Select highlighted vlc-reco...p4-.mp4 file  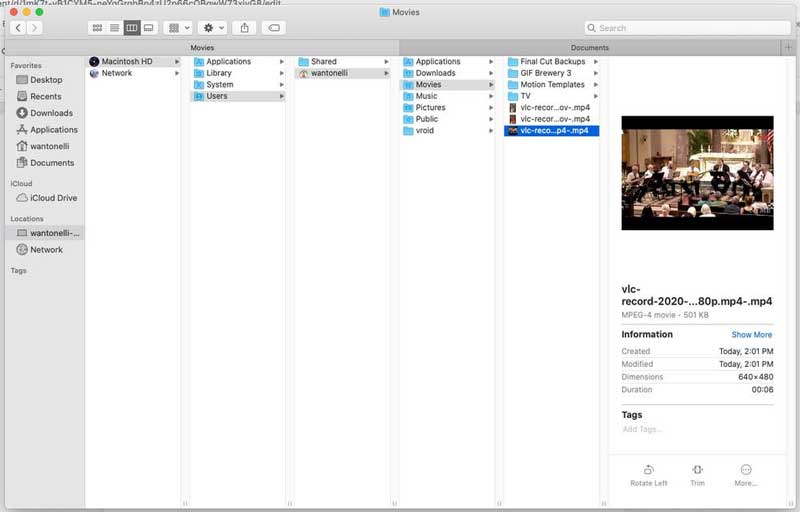coord(552,131)
